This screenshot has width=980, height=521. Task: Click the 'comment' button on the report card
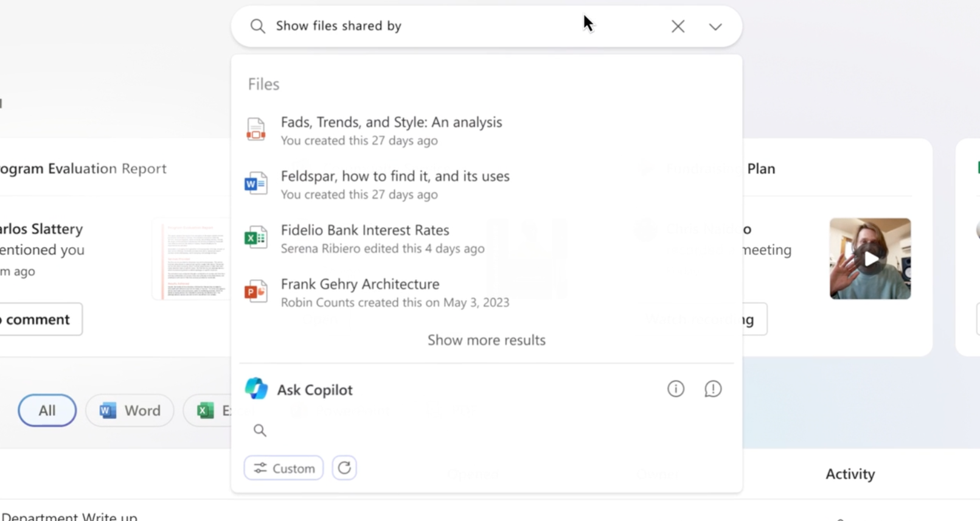pos(40,319)
